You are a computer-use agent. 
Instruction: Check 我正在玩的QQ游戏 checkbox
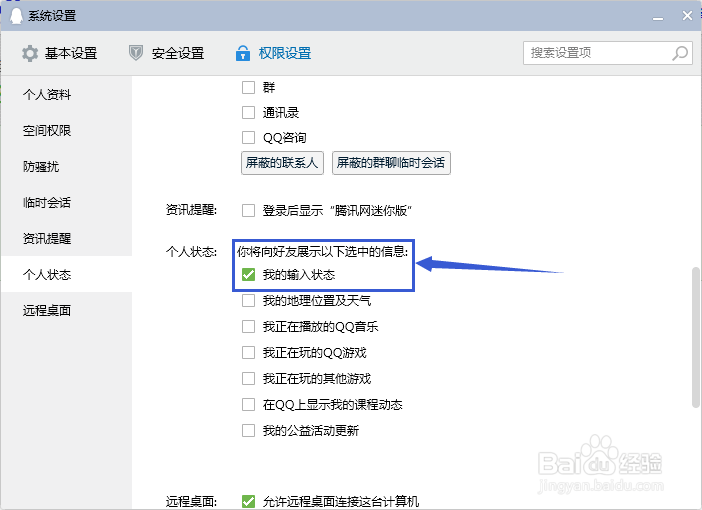pos(248,352)
